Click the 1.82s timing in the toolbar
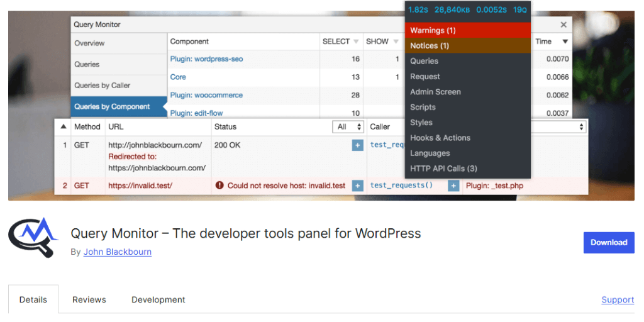Screen dimensions: 644x322 [418, 9]
